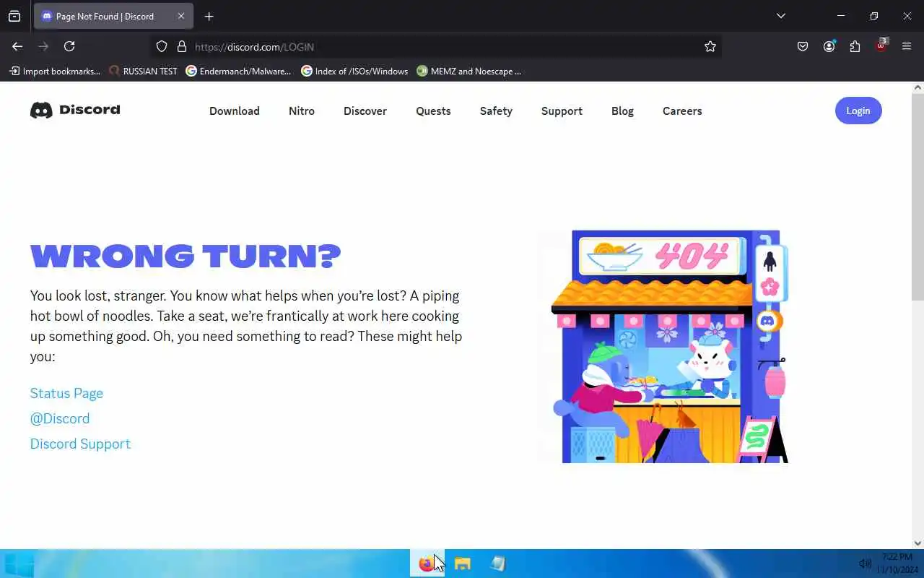Open the Firefox account icon
Viewport: 924px width, 578px height.
point(829,46)
